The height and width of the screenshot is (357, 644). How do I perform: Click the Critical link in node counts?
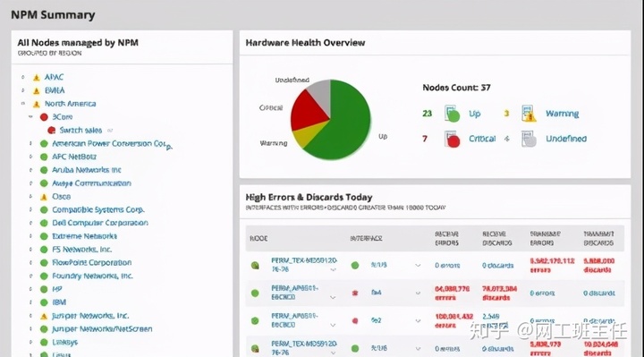click(482, 139)
